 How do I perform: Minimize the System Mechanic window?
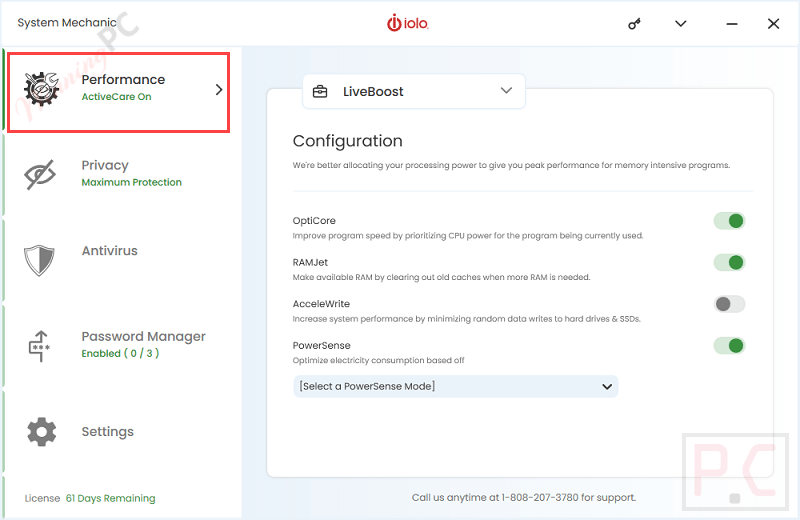coord(732,24)
